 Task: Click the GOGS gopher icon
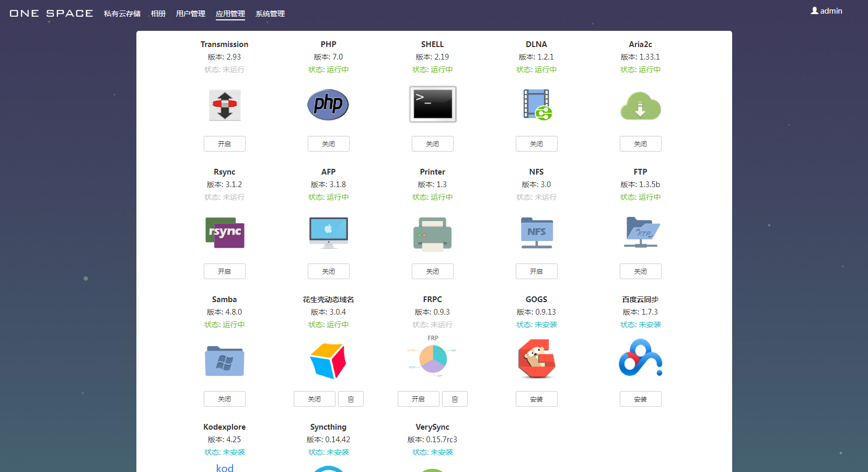(537, 359)
